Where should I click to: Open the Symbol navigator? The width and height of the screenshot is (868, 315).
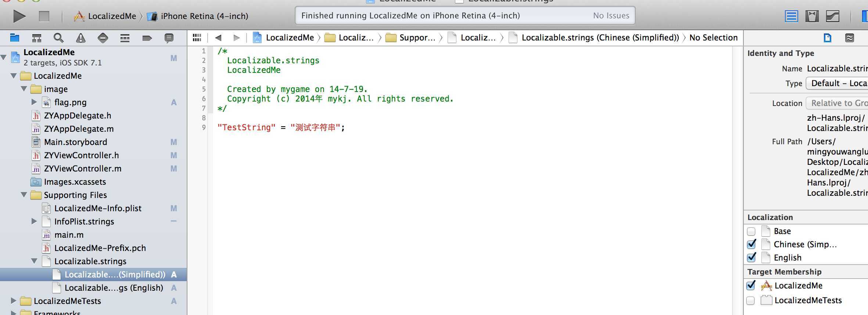click(37, 38)
